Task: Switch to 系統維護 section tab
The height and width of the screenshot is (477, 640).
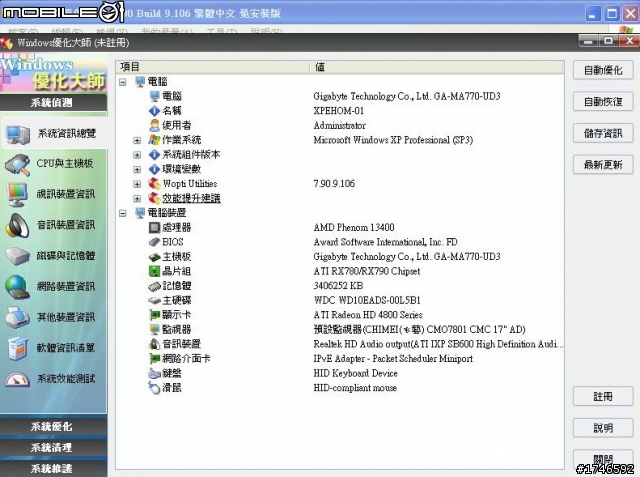Action: click(53, 468)
